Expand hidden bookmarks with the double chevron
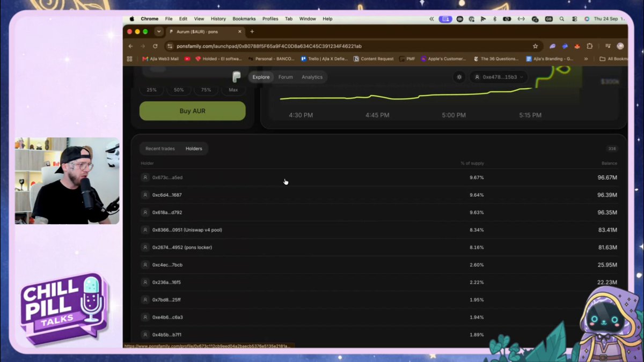 (586, 59)
